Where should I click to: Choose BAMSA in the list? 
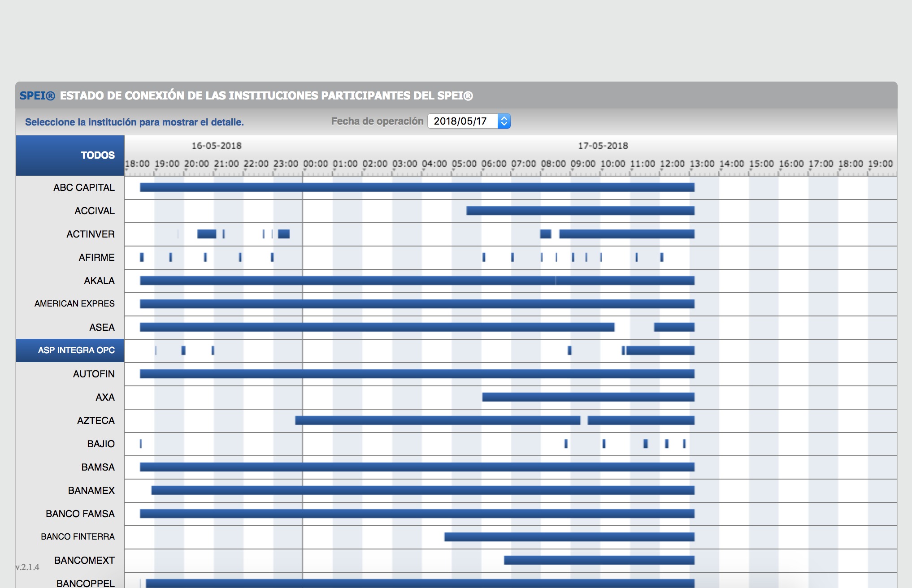pos(70,467)
